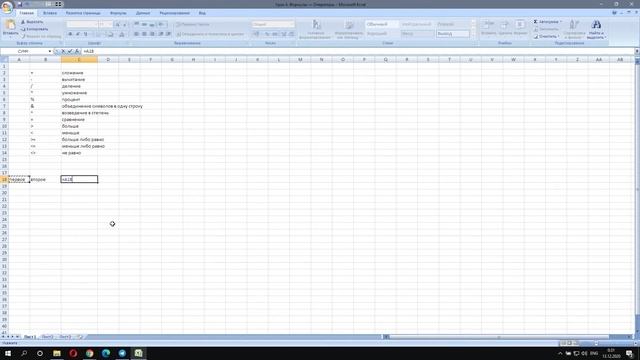Apply Обычный cell style
Image resolution: width=640 pixels, height=360 pixels.
381,24
